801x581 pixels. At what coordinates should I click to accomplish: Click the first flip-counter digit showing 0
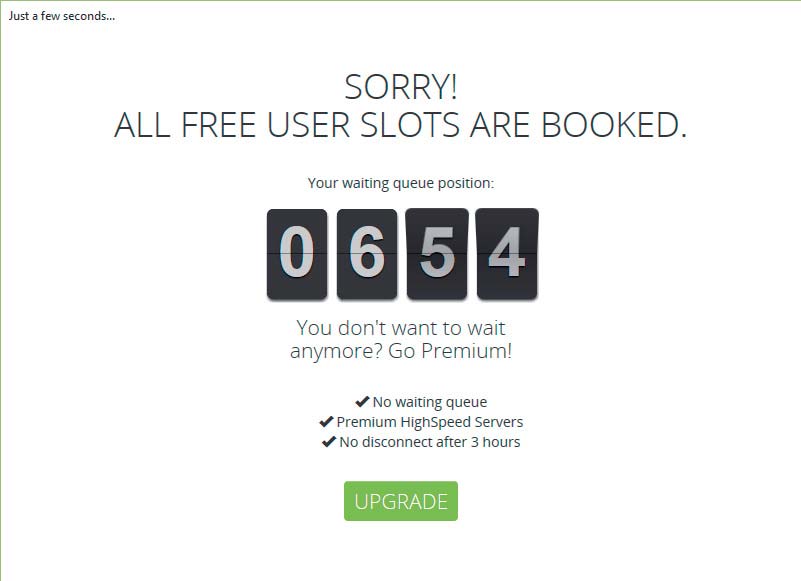(297, 254)
